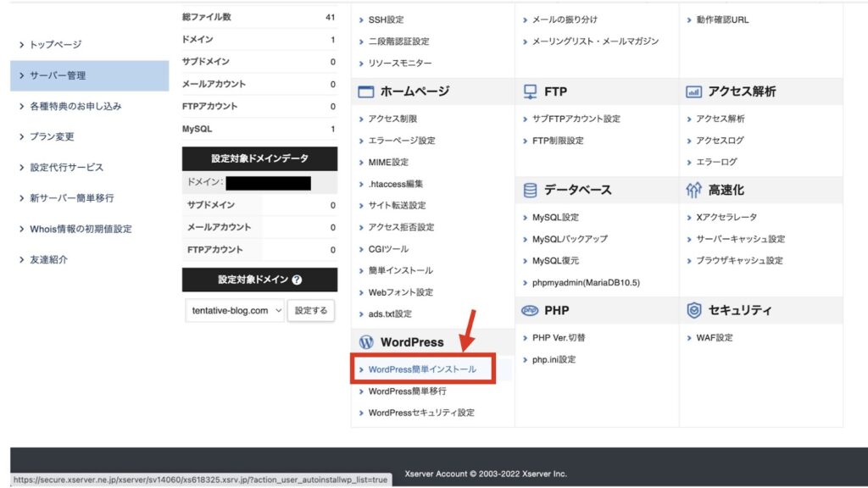The image size is (868, 488).
Task: Click the help icon beside 設定対象ドメイン
Action: pos(297,280)
